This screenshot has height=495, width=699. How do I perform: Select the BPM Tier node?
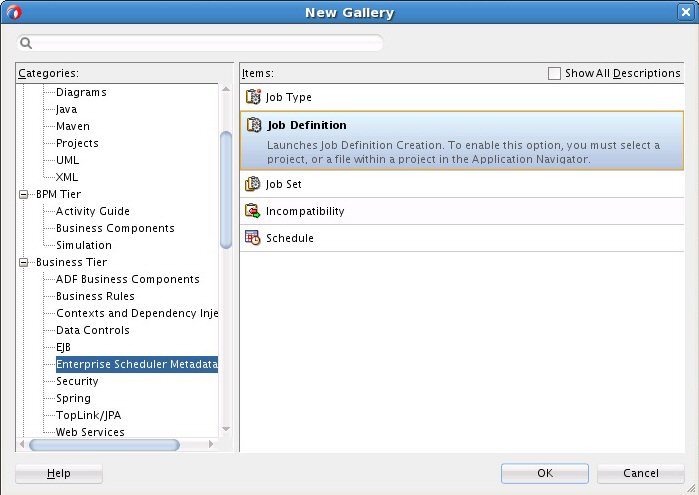(58, 194)
